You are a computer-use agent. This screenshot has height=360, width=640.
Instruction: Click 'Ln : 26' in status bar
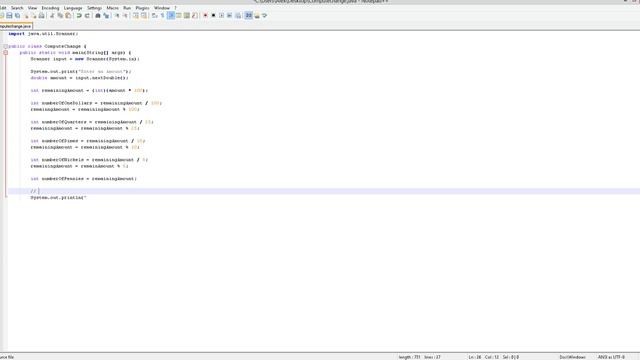coord(475,357)
